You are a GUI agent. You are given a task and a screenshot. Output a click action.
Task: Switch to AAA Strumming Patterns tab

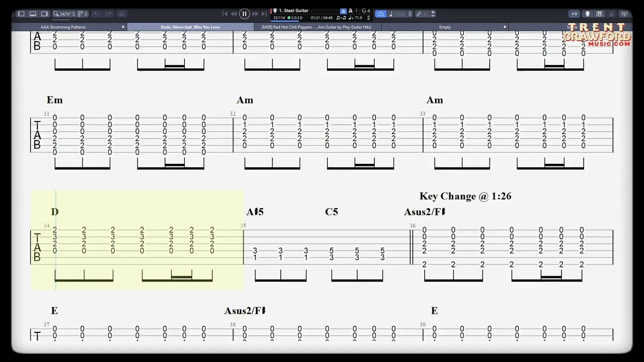click(x=63, y=27)
